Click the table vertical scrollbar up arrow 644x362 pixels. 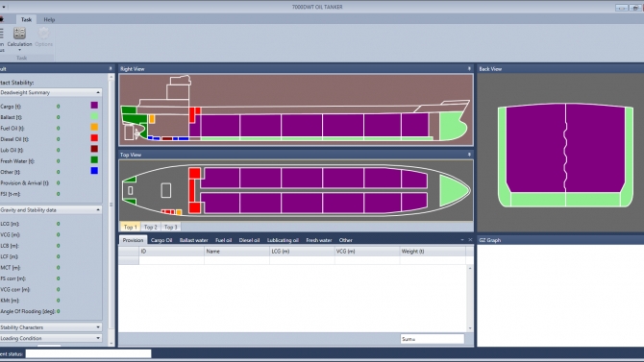(x=470, y=268)
